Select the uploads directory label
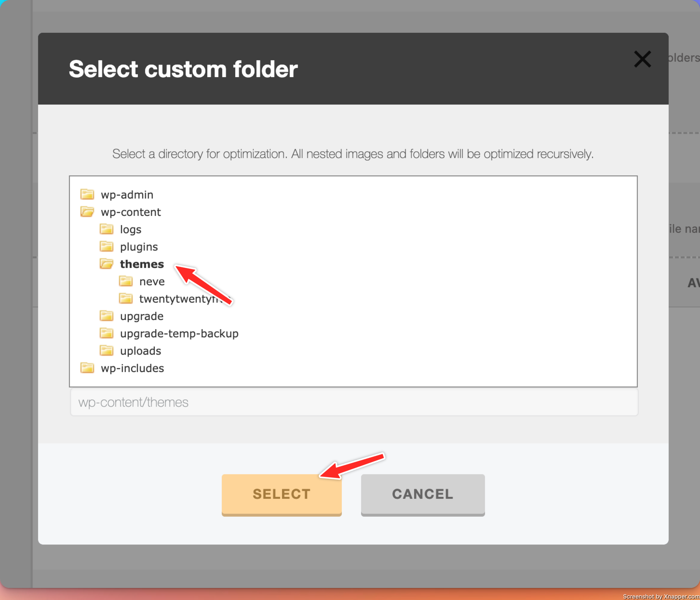 (x=141, y=351)
